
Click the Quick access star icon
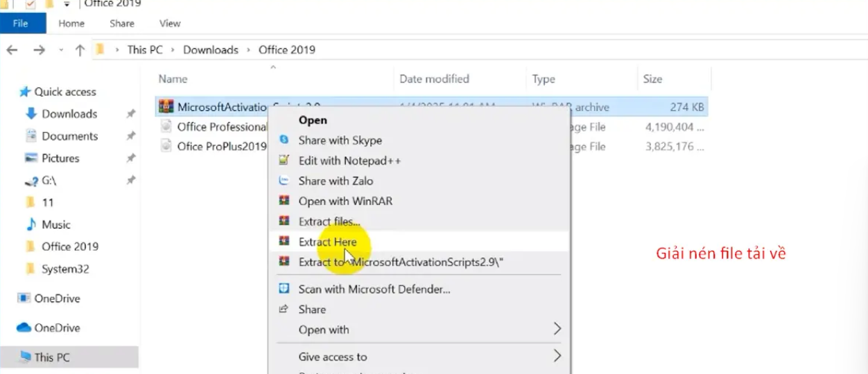pyautogui.click(x=25, y=91)
